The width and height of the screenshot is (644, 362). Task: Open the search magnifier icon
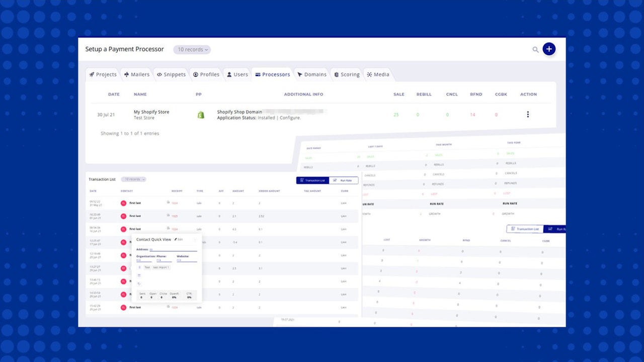tap(535, 49)
